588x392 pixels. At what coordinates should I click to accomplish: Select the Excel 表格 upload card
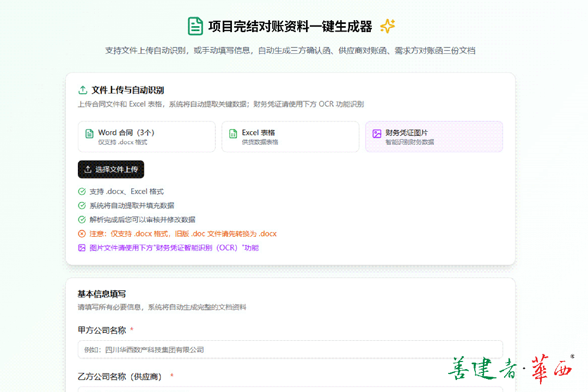click(290, 137)
